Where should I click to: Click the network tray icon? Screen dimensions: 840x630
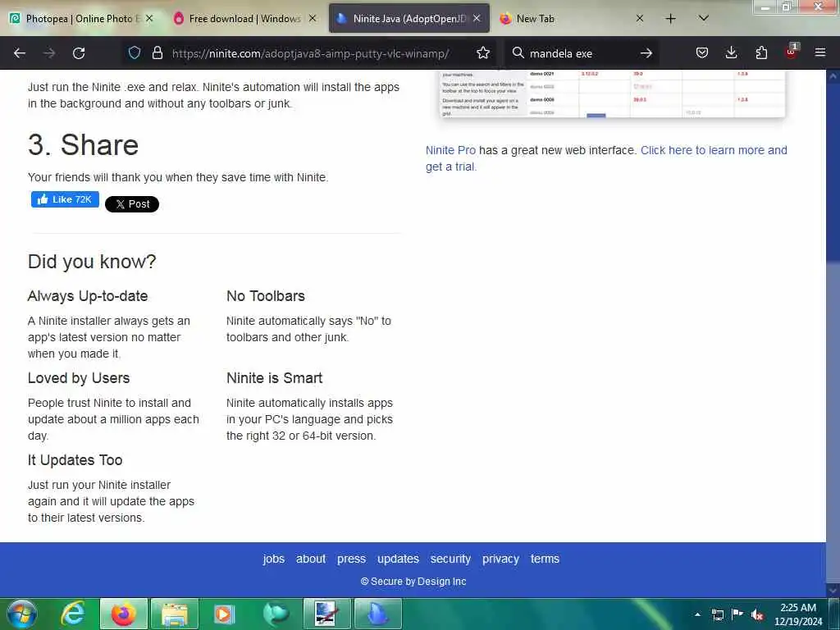[717, 614]
